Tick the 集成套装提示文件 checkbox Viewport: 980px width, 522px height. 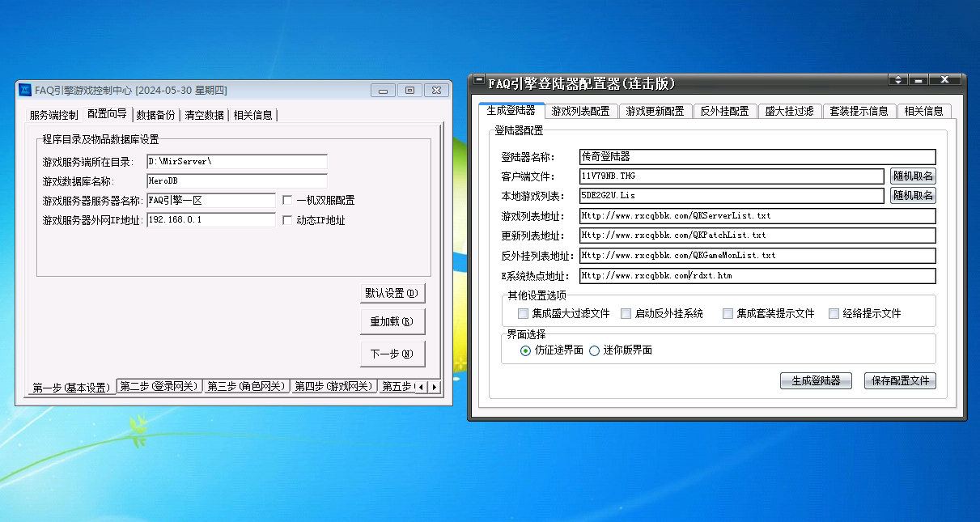[728, 313]
